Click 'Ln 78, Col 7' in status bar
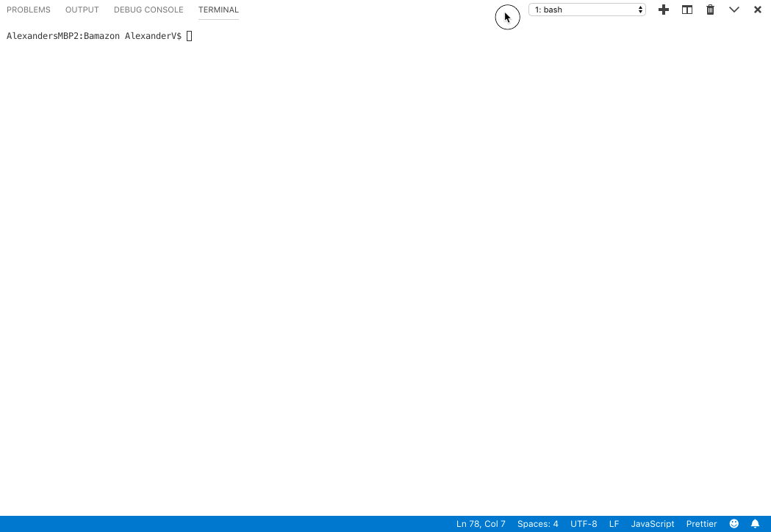 481,524
